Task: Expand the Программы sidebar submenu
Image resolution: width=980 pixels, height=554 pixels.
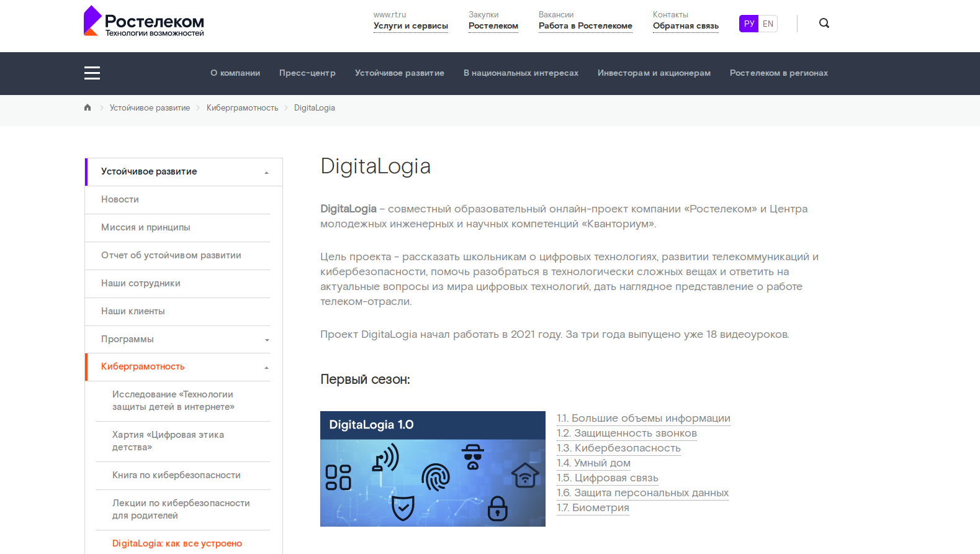Action: tap(267, 340)
